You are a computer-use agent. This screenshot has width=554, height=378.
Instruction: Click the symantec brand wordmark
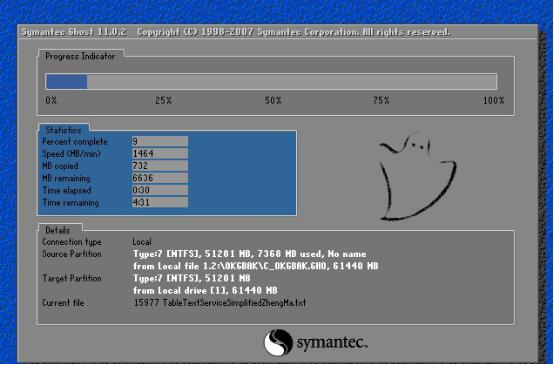point(332,343)
